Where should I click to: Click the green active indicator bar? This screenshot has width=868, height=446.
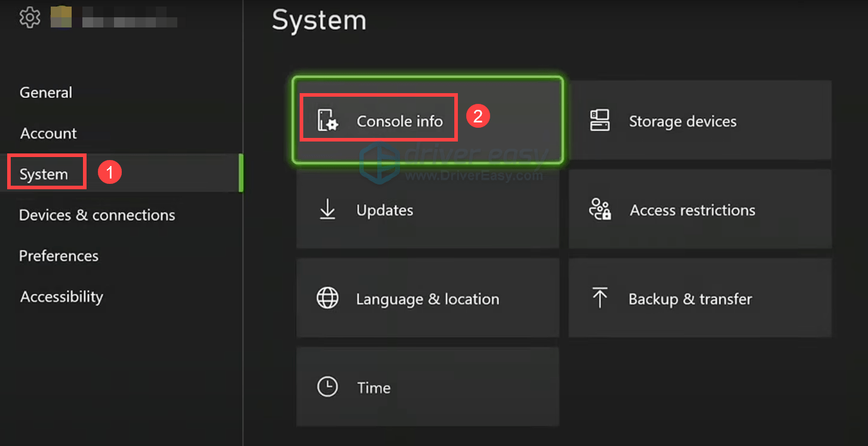coord(241,173)
